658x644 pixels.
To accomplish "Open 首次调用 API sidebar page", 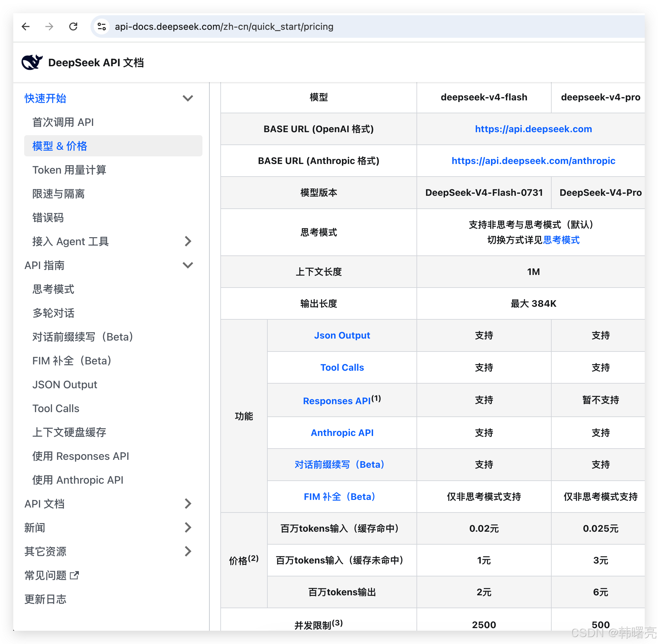I will click(x=63, y=122).
